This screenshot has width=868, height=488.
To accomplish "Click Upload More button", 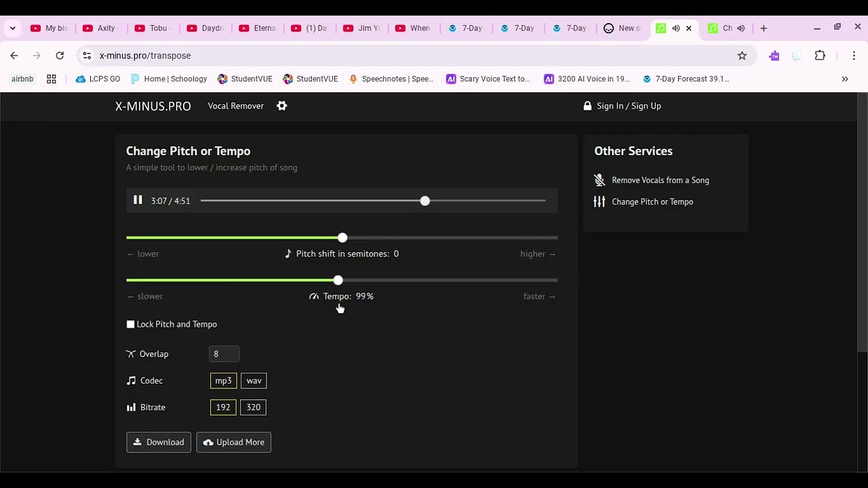I will 234,442.
